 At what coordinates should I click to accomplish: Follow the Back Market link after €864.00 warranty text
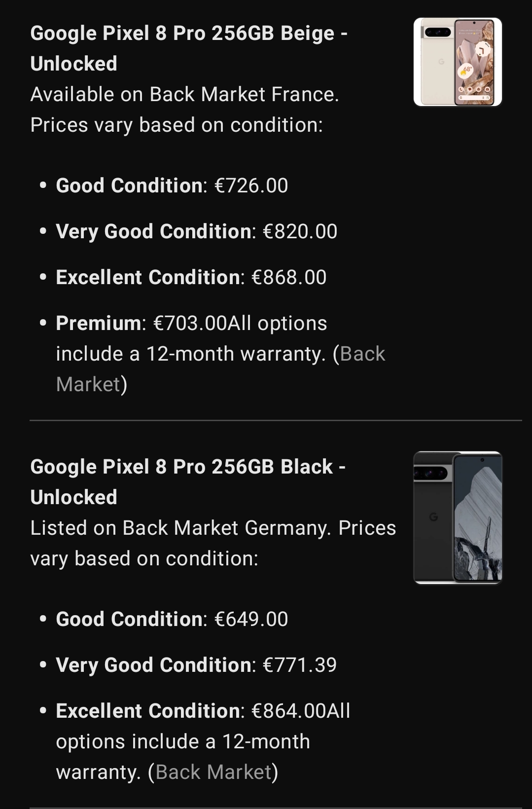pos(213,772)
